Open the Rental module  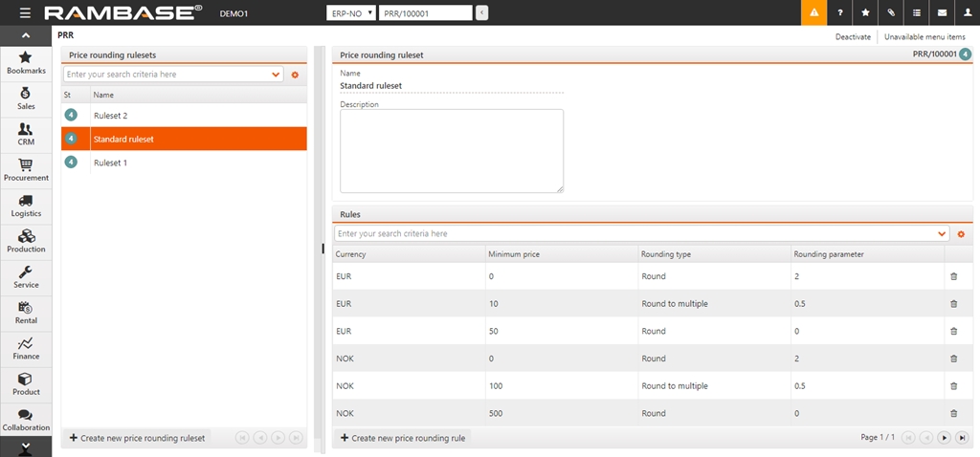[26, 312]
